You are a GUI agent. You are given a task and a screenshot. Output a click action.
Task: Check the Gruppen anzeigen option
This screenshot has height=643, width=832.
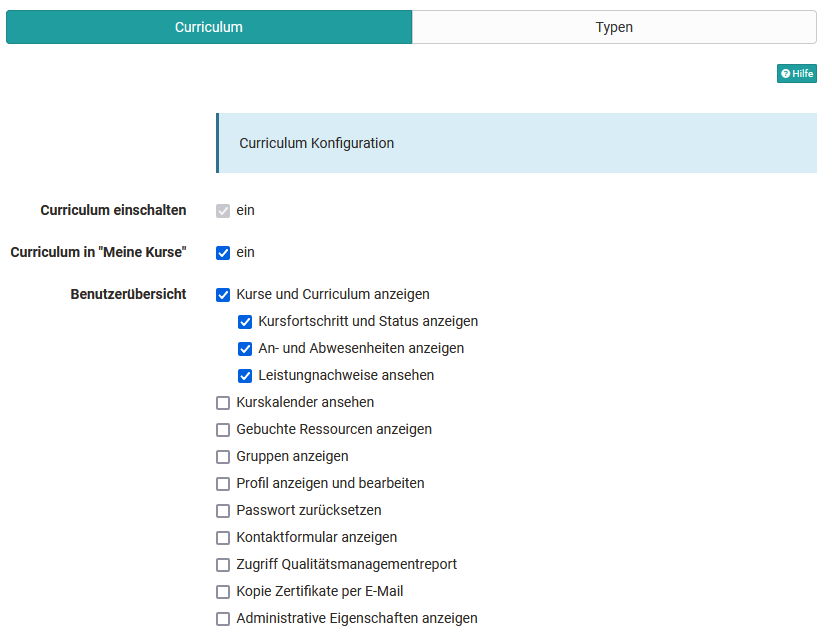[x=223, y=457]
